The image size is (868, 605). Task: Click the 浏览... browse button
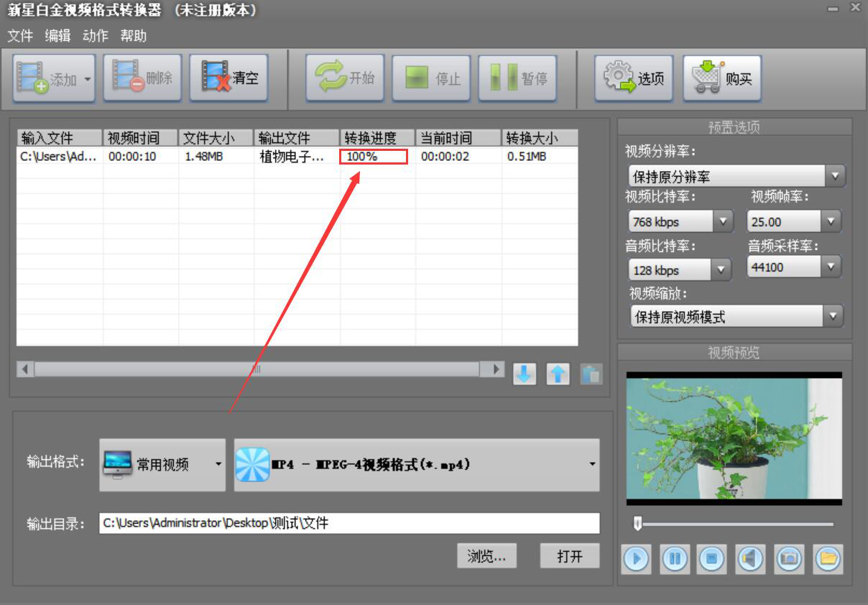(x=486, y=555)
